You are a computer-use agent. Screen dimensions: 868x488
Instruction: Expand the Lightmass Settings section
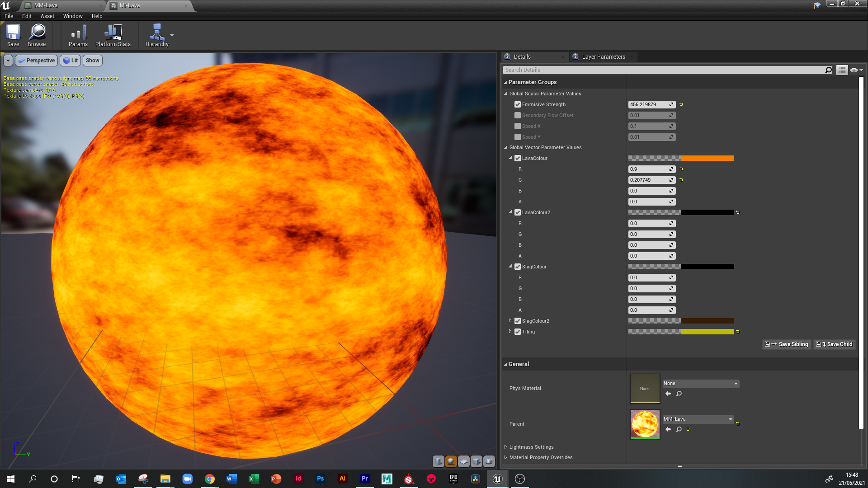[x=506, y=447]
